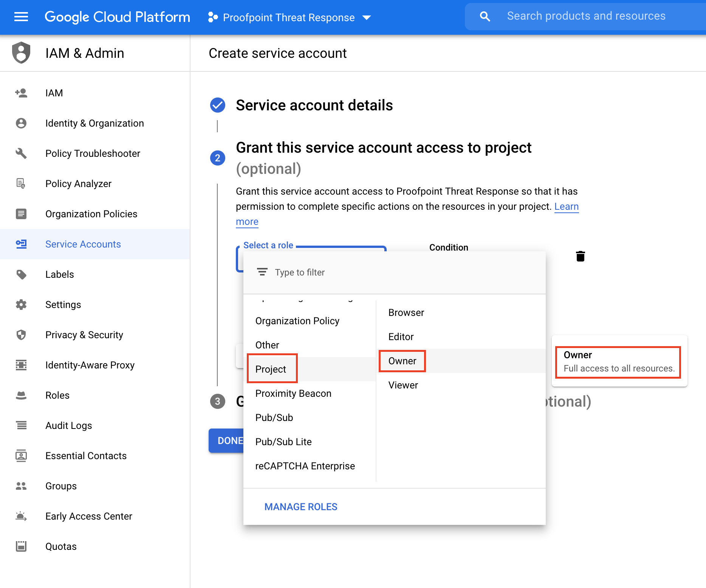Click the Identity-Aware Proxy icon
The image size is (706, 588).
[21, 365]
